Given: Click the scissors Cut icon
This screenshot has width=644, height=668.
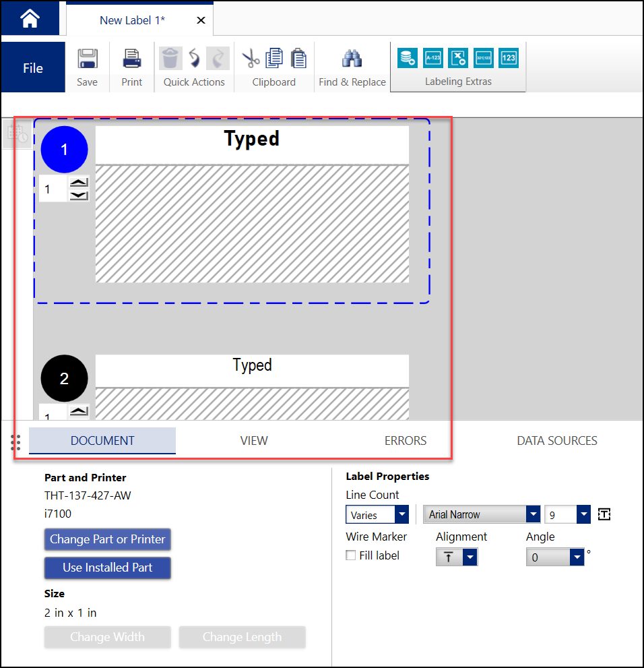Looking at the screenshot, I should coord(251,59).
